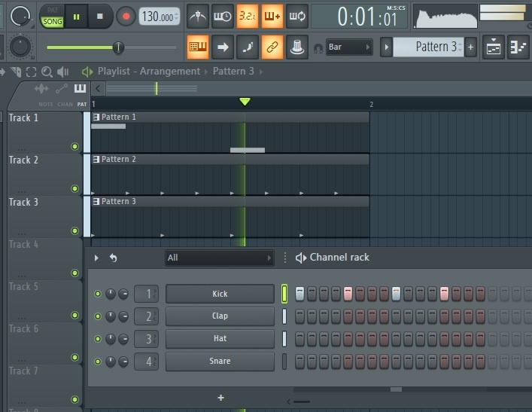532x412 pixels.
Task: Add channel with plus at rack bottom
Action: point(220,398)
